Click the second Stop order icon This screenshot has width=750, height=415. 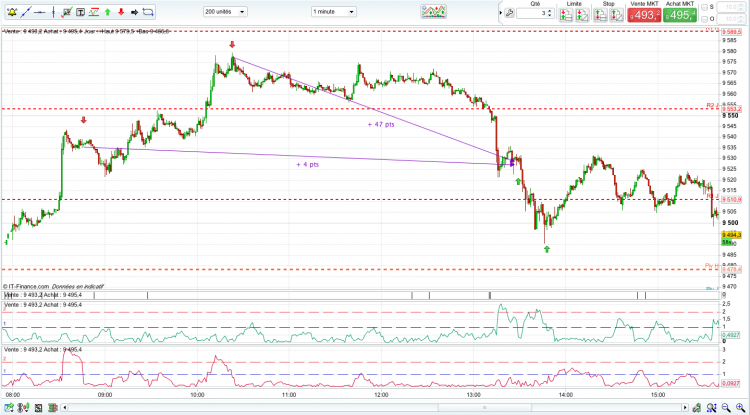pyautogui.click(x=616, y=15)
